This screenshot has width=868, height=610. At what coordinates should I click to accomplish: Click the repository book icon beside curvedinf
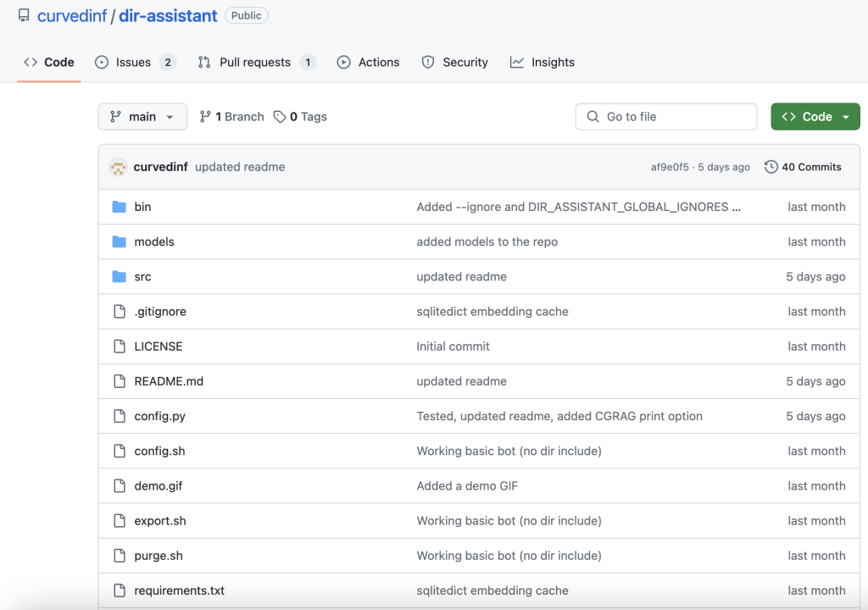24,15
